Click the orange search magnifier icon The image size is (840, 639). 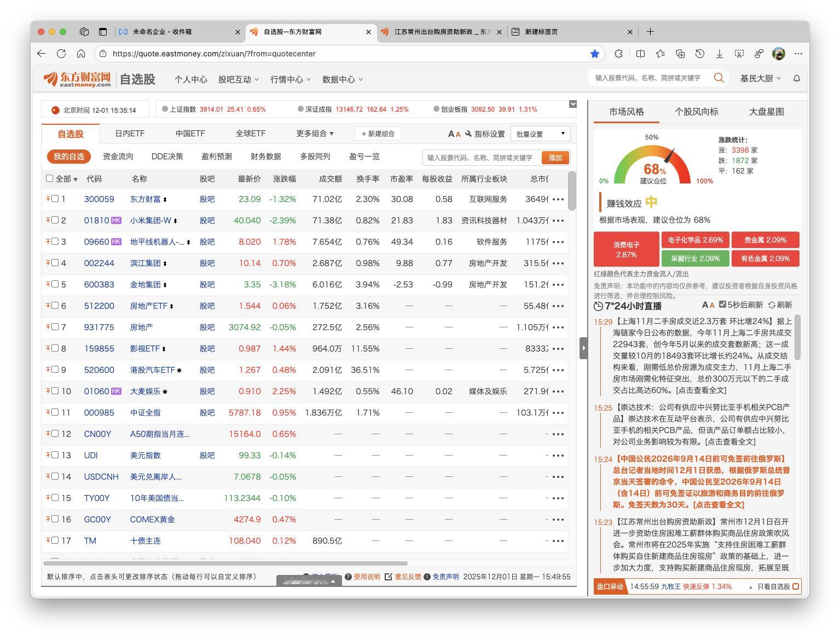719,78
